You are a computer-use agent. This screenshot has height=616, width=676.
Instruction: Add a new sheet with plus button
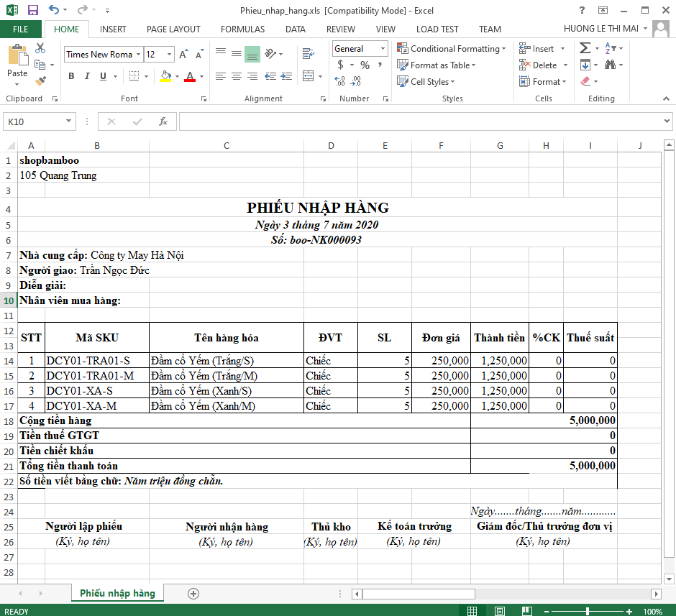click(x=193, y=594)
